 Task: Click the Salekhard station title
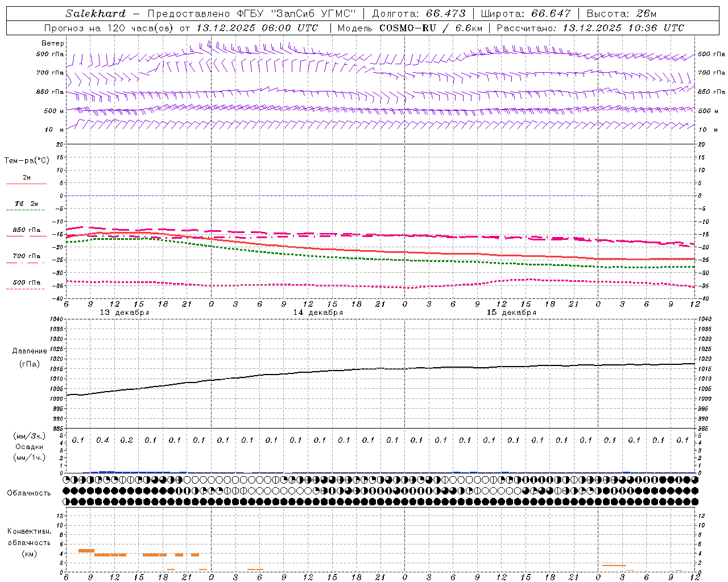click(x=96, y=14)
